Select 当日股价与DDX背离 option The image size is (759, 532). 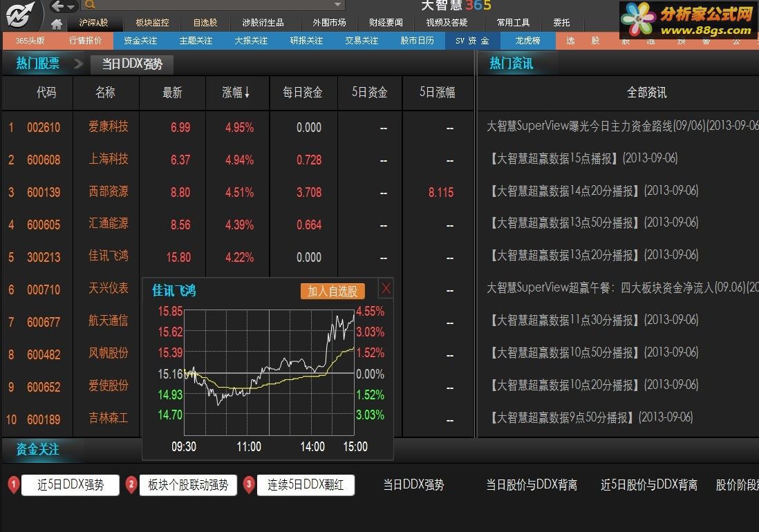(x=532, y=485)
